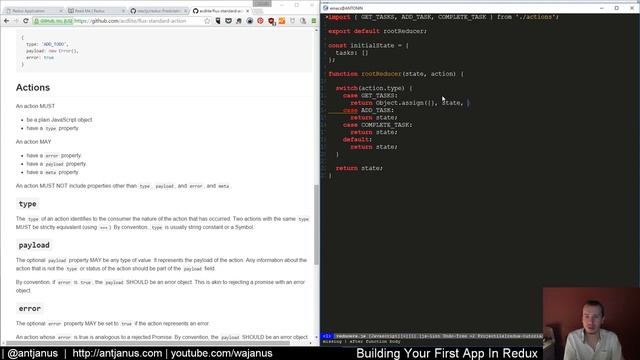Switch to the Redux Application tab

coord(32,11)
